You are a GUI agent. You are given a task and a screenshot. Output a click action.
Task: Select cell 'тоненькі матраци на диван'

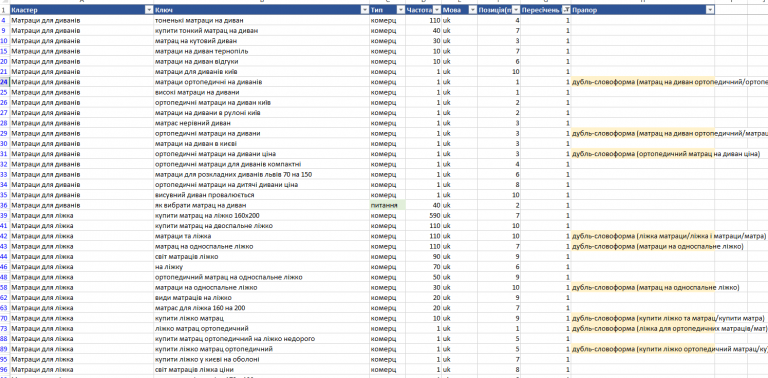coord(261,21)
